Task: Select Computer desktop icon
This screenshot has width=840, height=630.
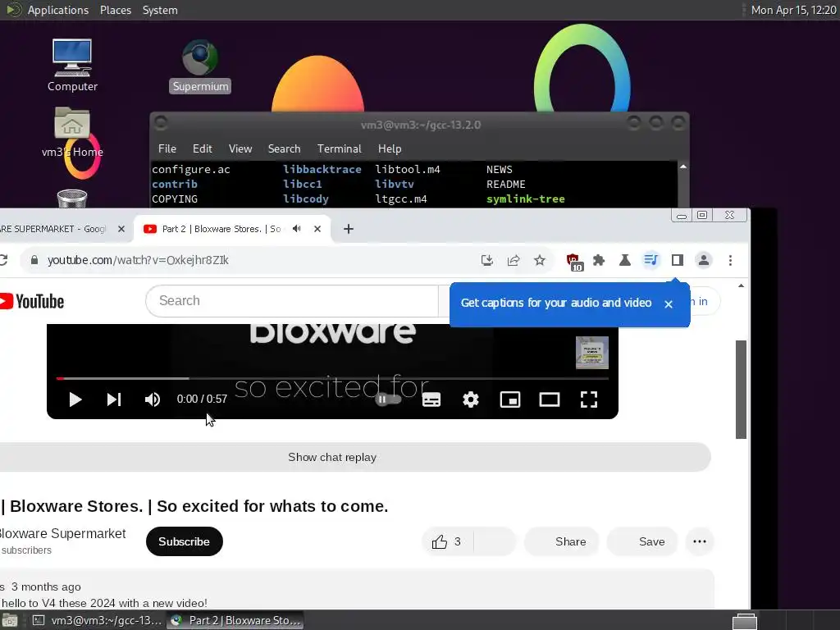Action: tap(72, 65)
